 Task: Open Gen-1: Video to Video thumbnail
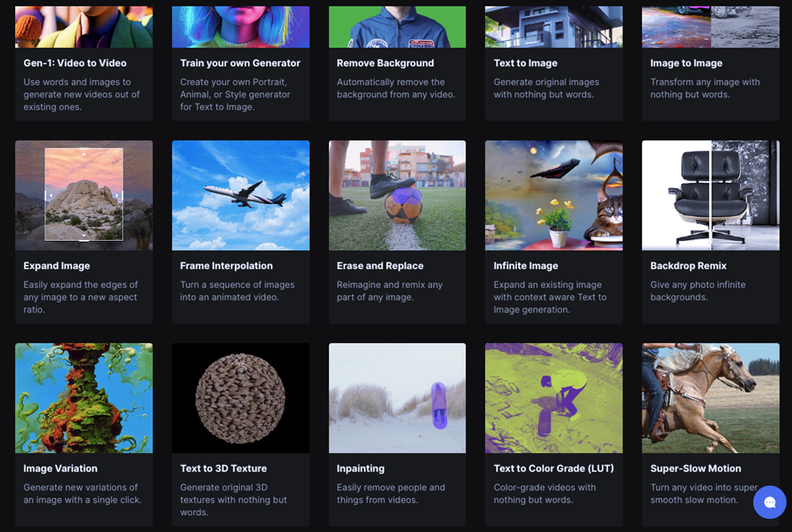tap(84, 27)
